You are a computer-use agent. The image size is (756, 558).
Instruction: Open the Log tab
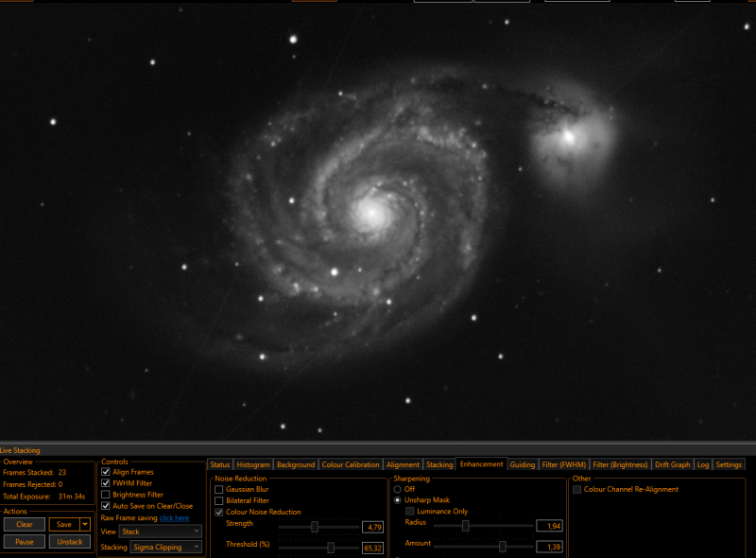703,464
